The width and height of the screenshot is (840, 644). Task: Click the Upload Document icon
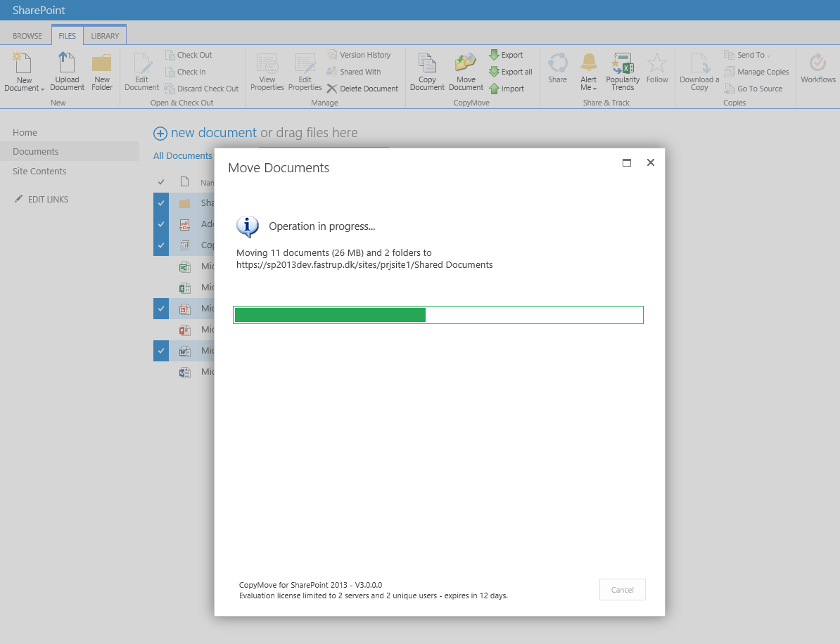pyautogui.click(x=66, y=63)
